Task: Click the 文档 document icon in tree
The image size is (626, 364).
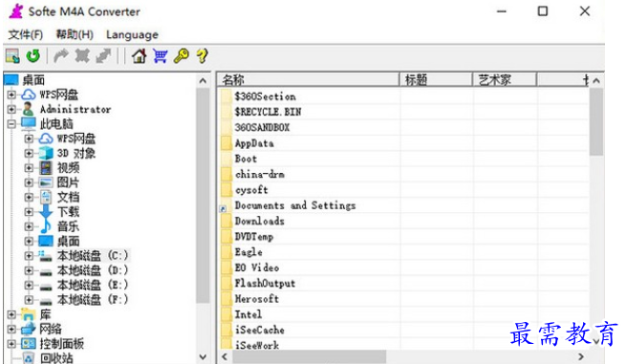Action: [x=46, y=197]
